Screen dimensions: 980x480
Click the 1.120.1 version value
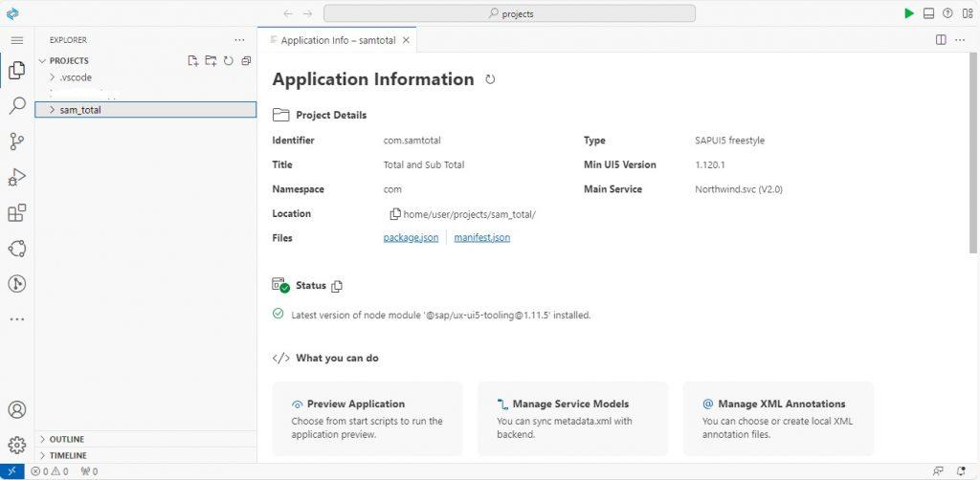(x=710, y=164)
